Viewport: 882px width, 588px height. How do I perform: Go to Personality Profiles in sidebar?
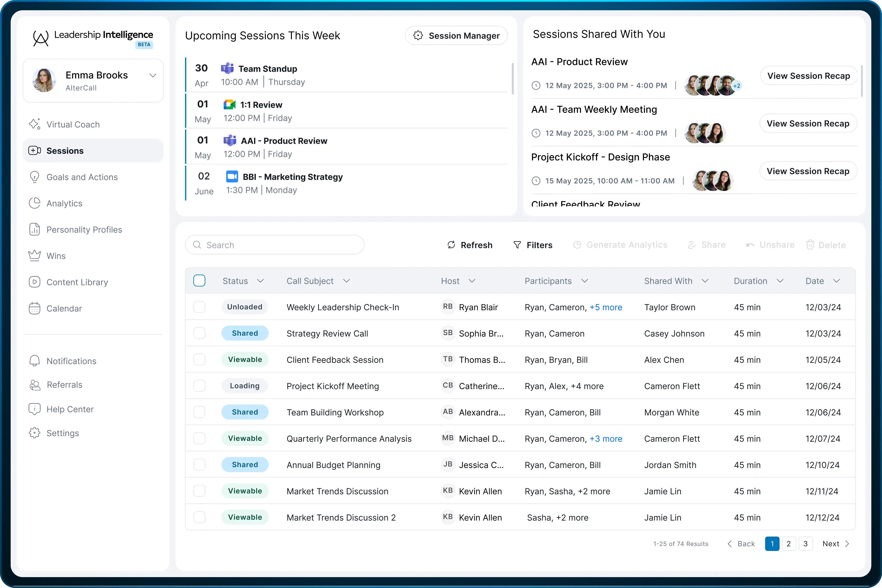tap(84, 229)
